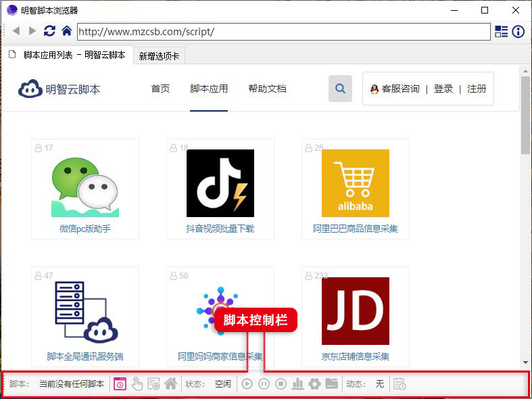Click the 京东店铺信息采集 text link
This screenshot has width=532, height=399.
coord(356,356)
